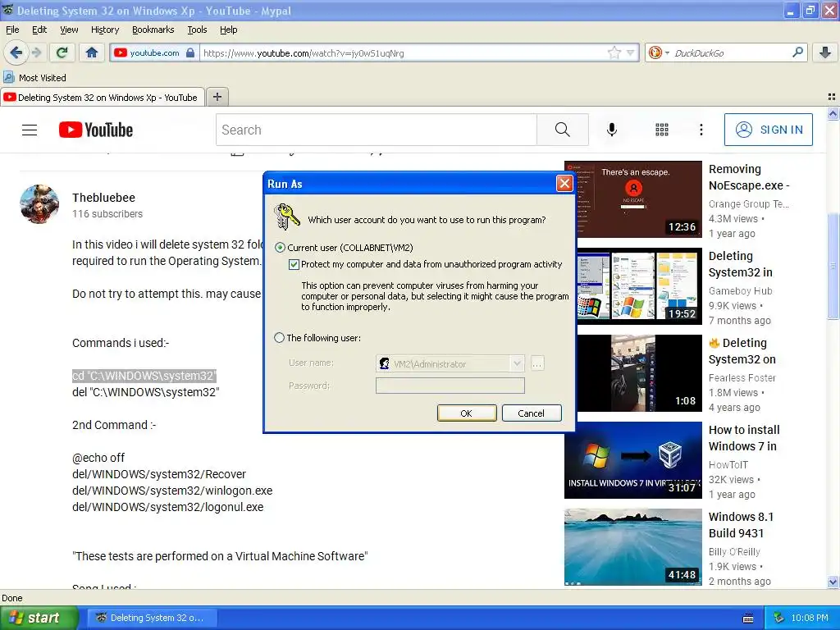The image size is (840, 630).
Task: Click the URL address field
Action: click(x=403, y=53)
